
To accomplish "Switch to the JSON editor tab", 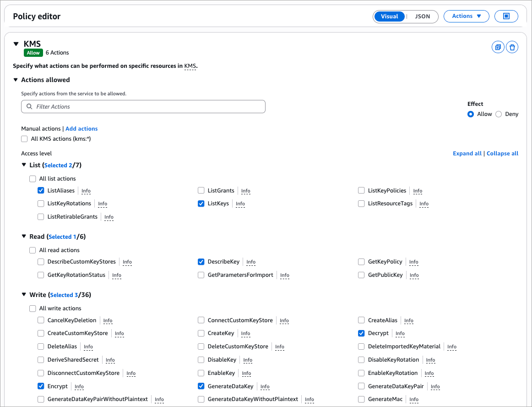I will [422, 16].
